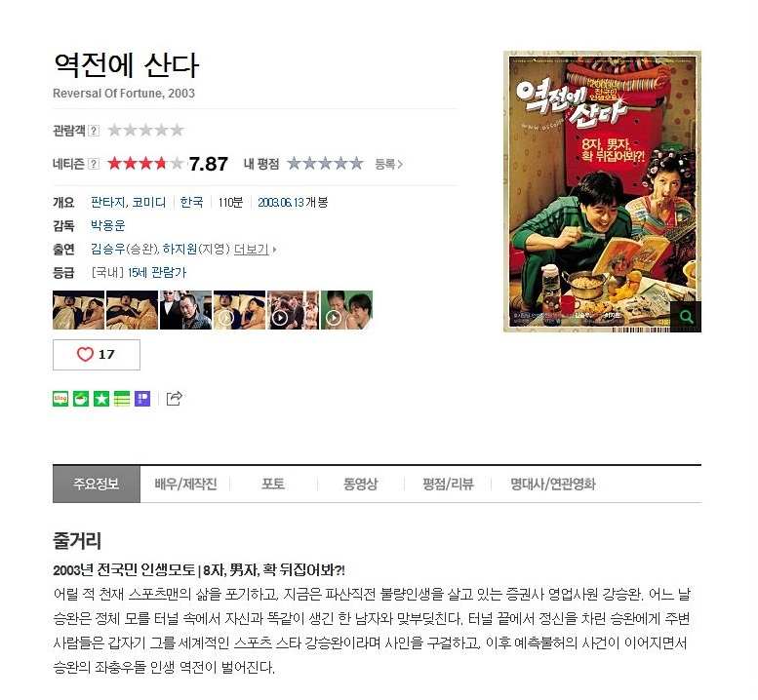
Task: Open help icon next to 네티즌
Action: point(94,164)
